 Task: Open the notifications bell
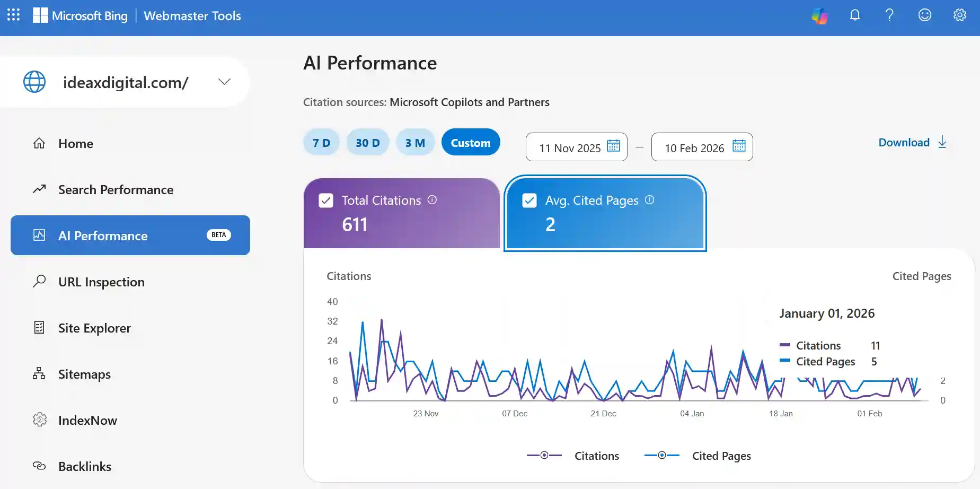855,15
